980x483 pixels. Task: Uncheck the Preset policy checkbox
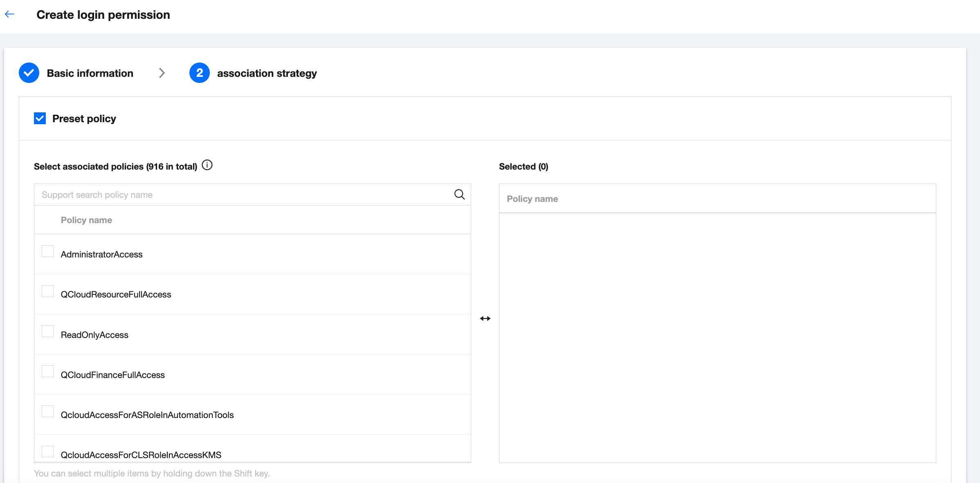point(40,119)
